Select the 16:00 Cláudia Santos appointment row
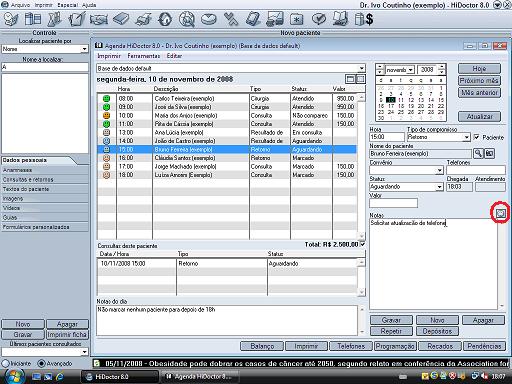 (x=227, y=158)
